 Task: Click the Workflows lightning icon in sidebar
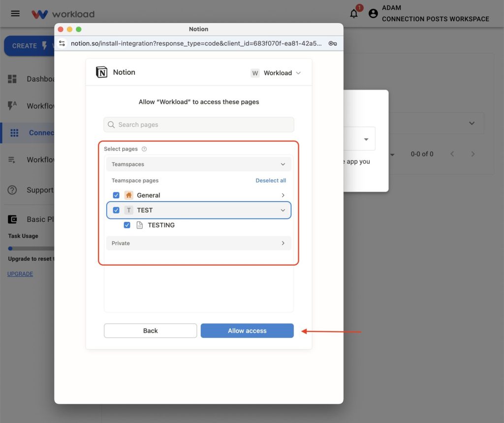pyautogui.click(x=12, y=106)
